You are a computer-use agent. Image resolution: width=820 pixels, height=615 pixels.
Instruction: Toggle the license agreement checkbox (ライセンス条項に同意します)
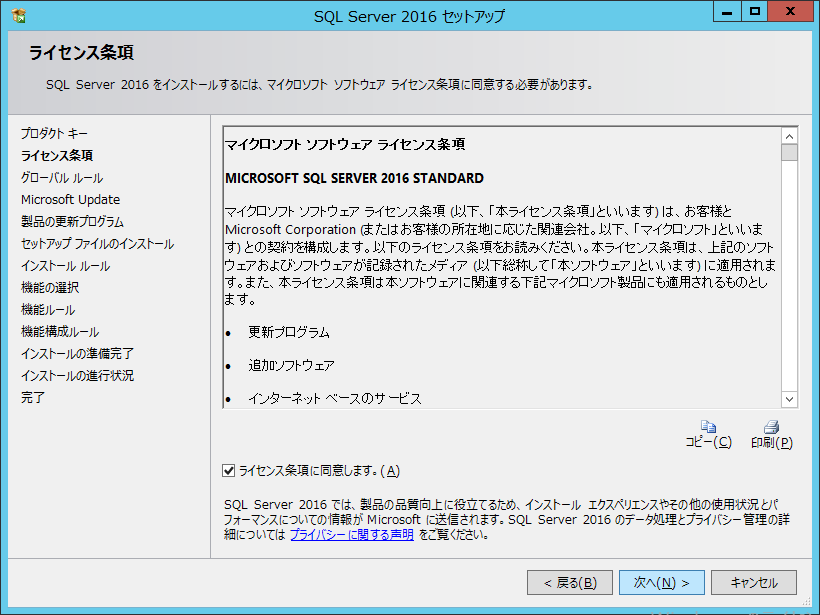pyautogui.click(x=230, y=470)
